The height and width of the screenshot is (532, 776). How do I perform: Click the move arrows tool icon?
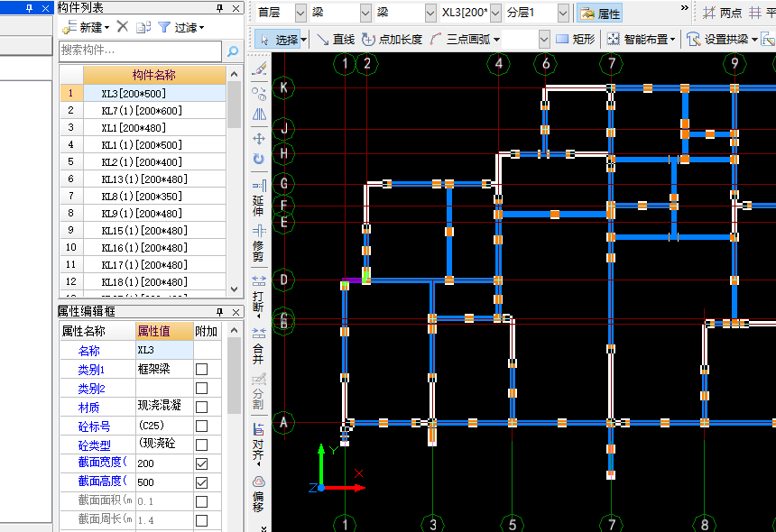click(x=259, y=139)
